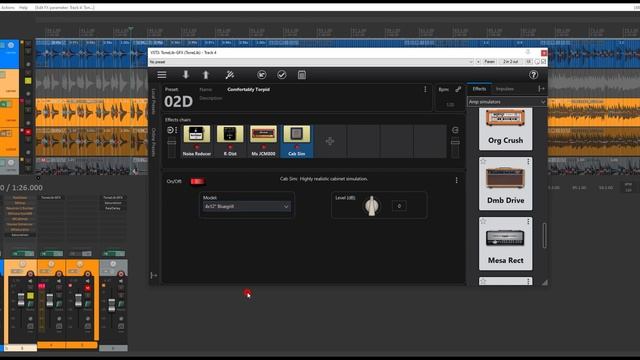
Task: Select the Ms JCM800 amp in chain
Action: tap(263, 141)
